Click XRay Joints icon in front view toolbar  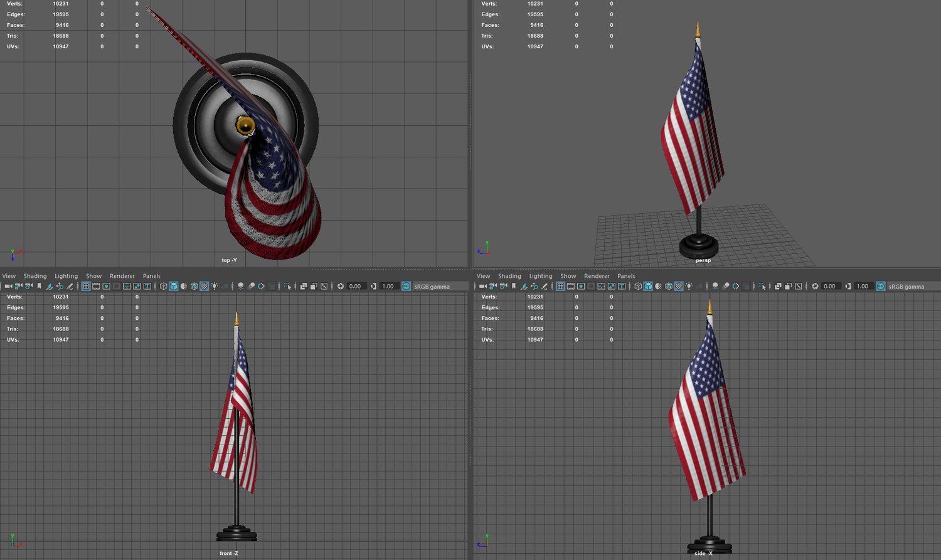[324, 286]
